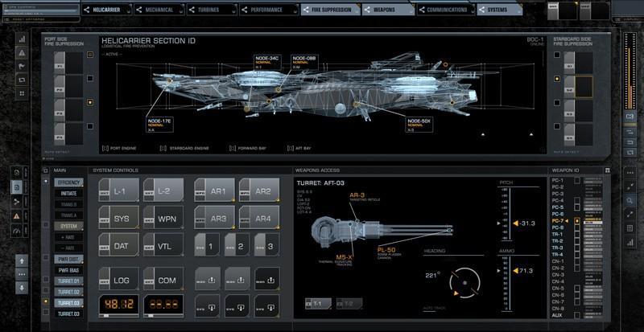This screenshot has height=332, width=644.
Task: Click the leftmost upload button in System Controls
Action: pyautogui.click(x=208, y=280)
